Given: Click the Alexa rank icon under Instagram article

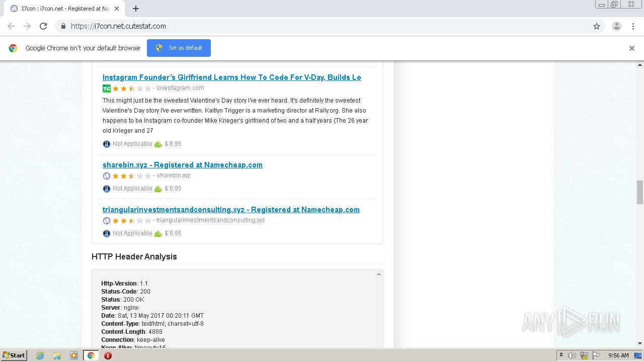Looking at the screenshot, I should pos(107,144).
